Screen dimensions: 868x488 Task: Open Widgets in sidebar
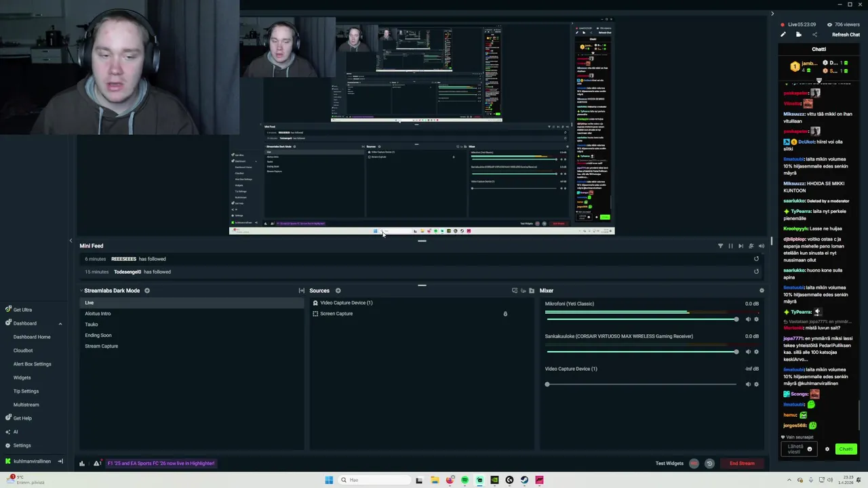(22, 378)
